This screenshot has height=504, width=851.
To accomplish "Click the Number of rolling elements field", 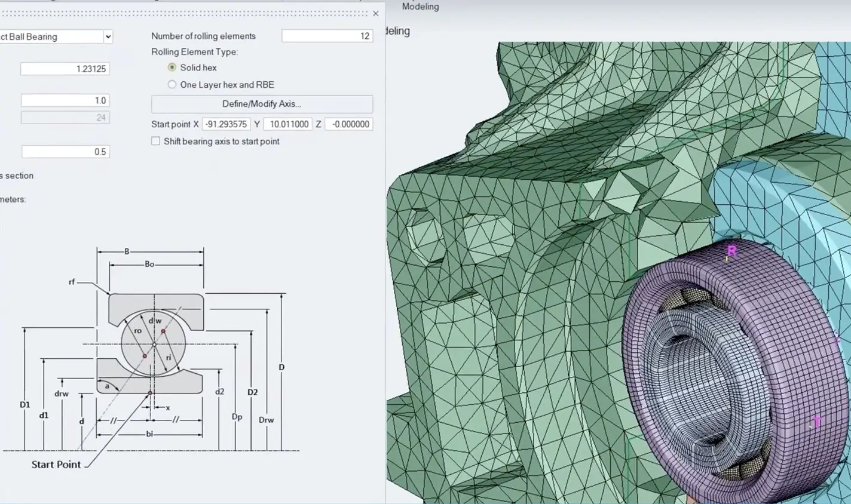I will (327, 36).
